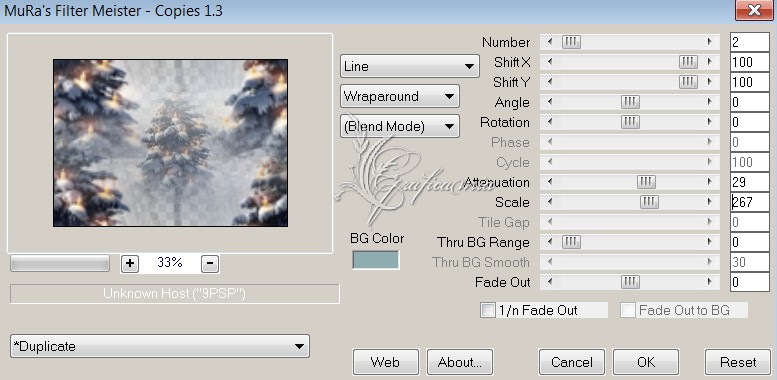Click left arrow of Attenuation slider
This screenshot has width=777, height=380.
click(x=550, y=182)
